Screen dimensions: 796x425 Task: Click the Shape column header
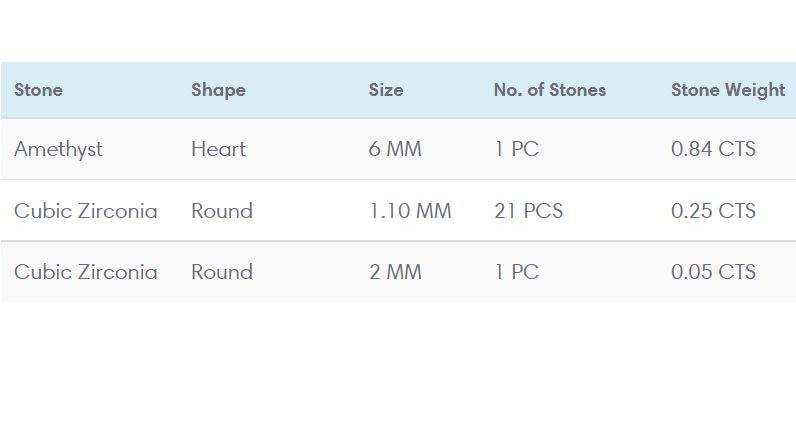pyautogui.click(x=218, y=90)
